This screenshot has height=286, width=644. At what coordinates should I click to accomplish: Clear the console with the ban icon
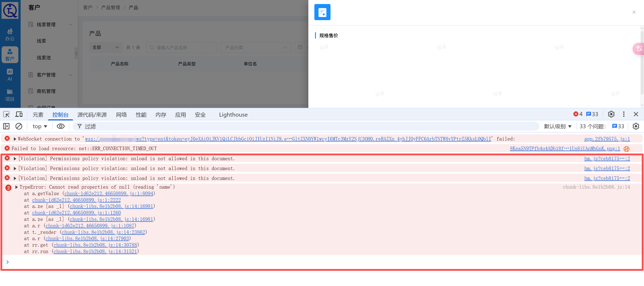tap(19, 126)
